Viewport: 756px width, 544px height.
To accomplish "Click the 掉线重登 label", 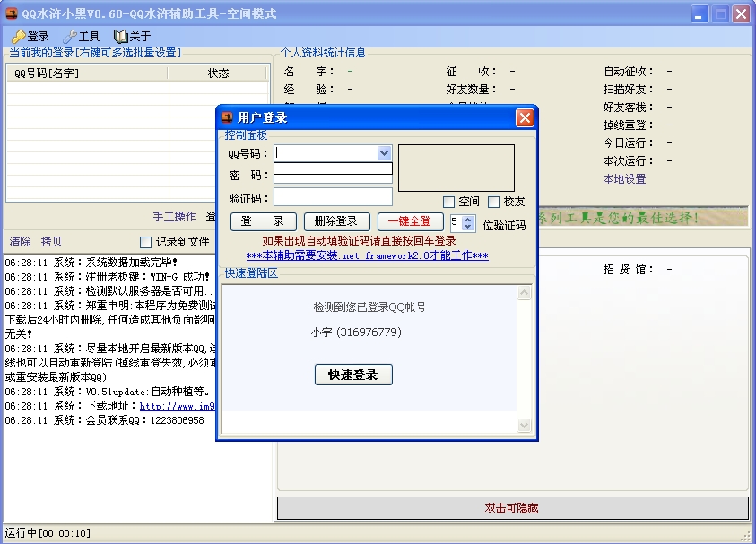I will [628, 125].
